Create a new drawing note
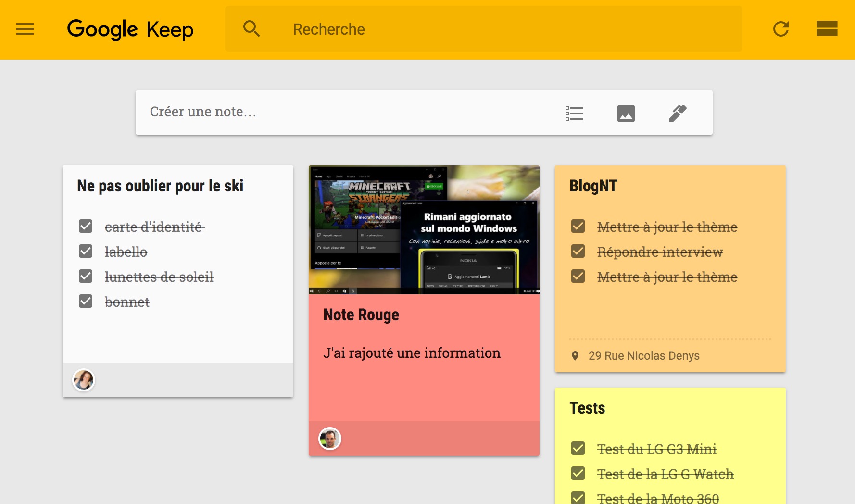Screen dimensions: 855x504 click(x=678, y=113)
